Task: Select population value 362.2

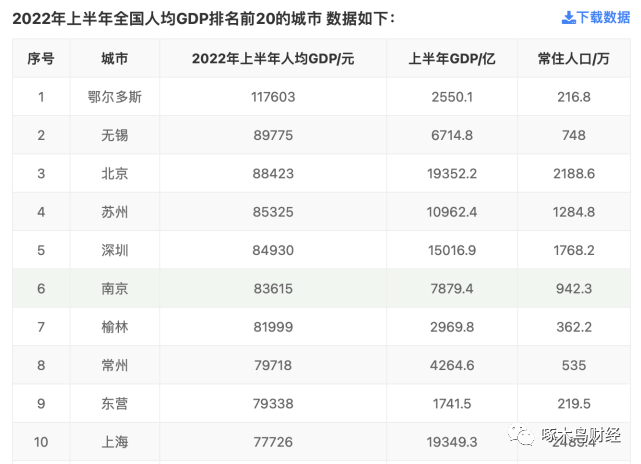Action: point(574,327)
